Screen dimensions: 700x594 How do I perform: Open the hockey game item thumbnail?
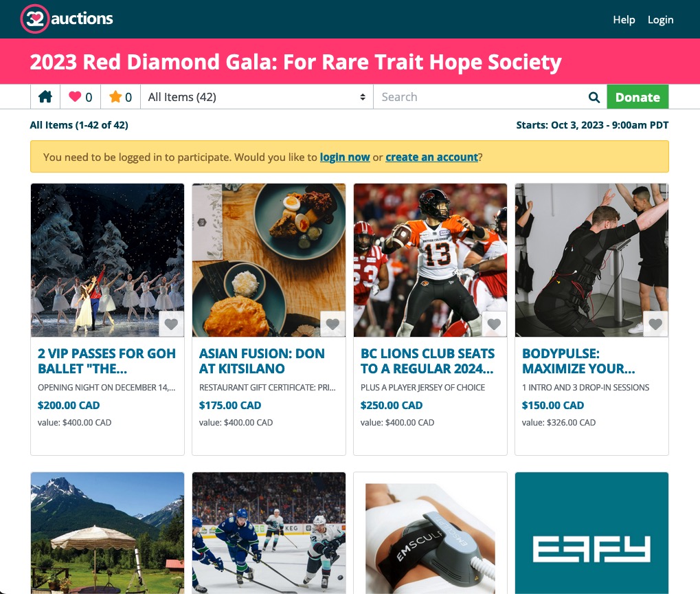pos(269,533)
